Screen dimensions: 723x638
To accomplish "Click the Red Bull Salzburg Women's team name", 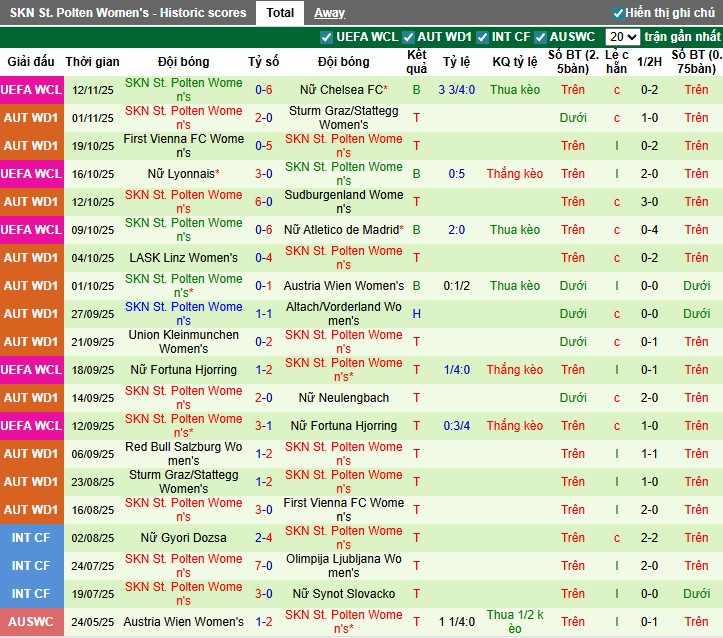I will [x=184, y=454].
